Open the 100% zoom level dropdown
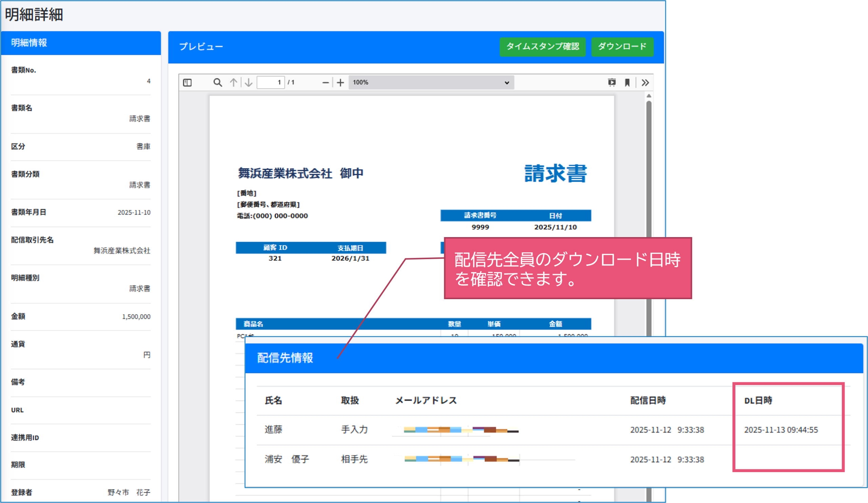The image size is (868, 503). click(x=431, y=83)
